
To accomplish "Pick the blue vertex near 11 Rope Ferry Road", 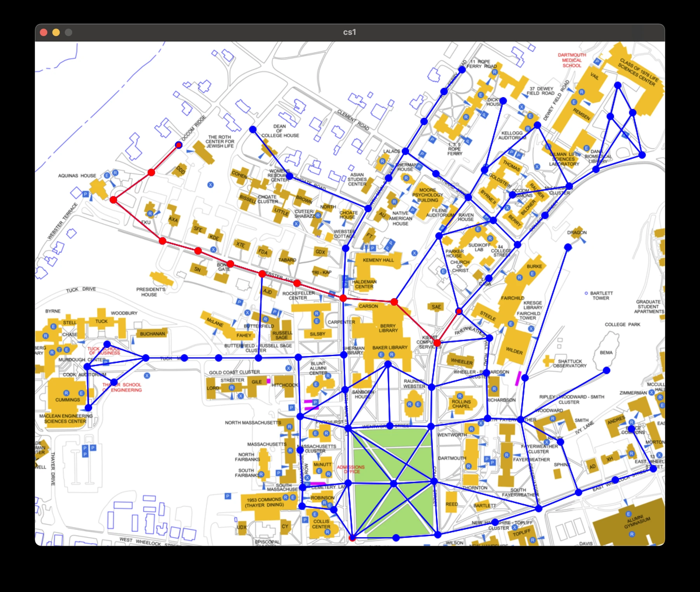I will 462,70.
